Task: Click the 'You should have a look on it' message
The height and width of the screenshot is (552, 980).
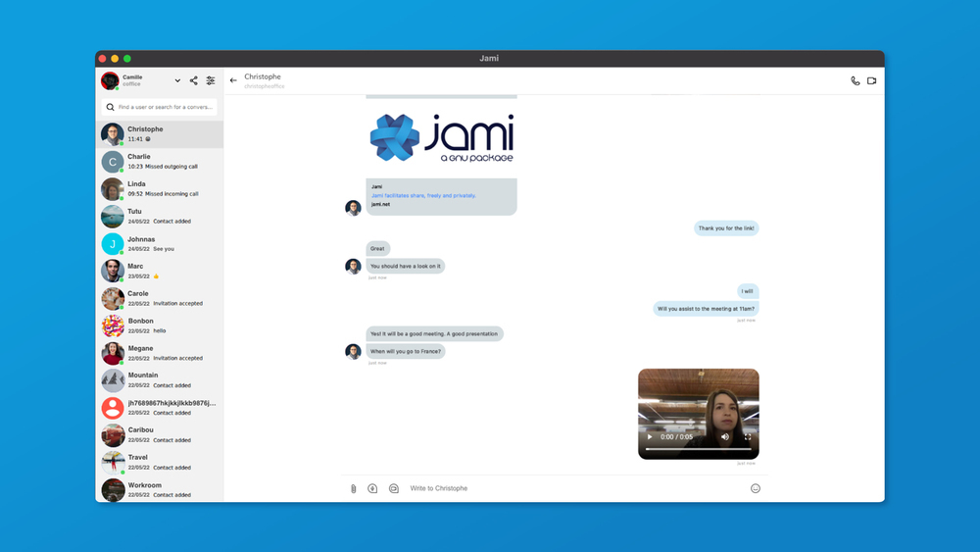Action: (x=405, y=267)
